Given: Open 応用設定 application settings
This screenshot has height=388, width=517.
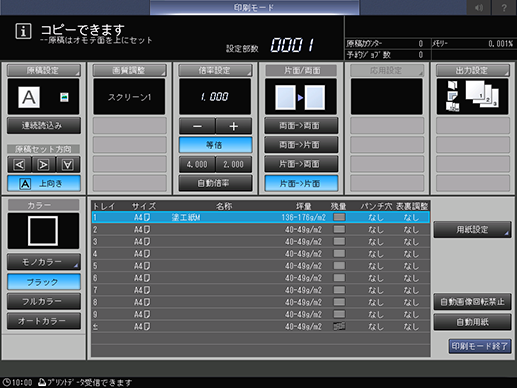Looking at the screenshot, I should 387,70.
